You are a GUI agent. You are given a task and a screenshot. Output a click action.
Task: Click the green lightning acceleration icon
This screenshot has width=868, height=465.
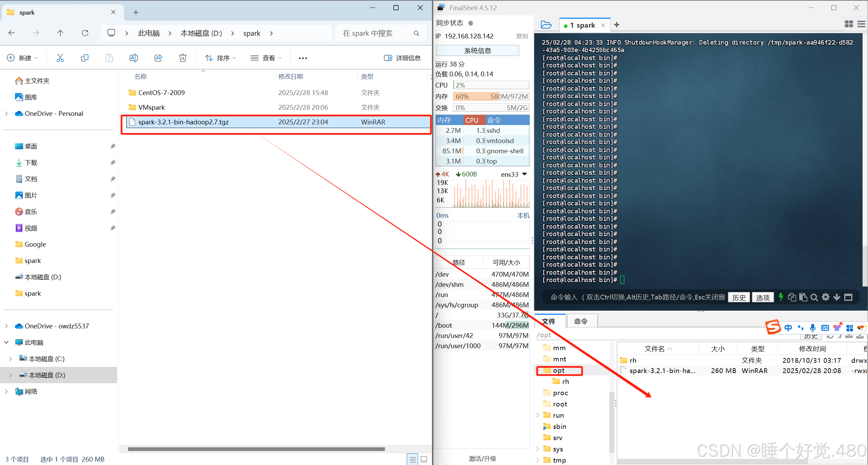coord(781,297)
